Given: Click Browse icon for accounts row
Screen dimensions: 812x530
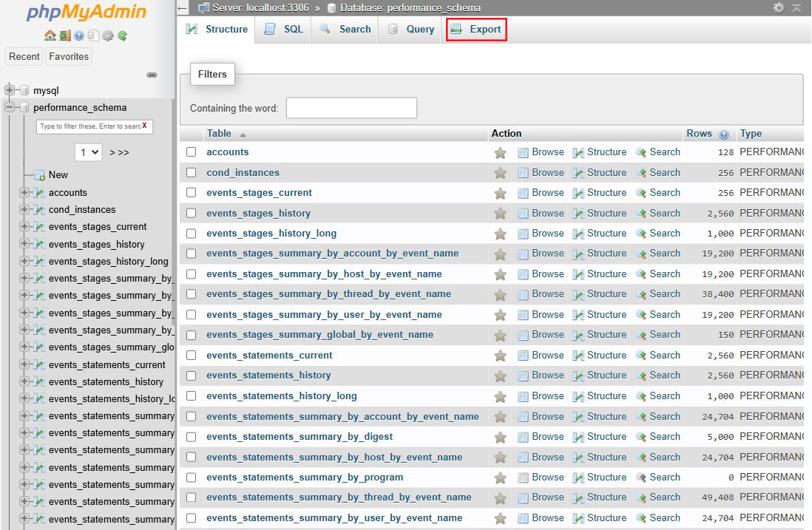Looking at the screenshot, I should tap(523, 153).
